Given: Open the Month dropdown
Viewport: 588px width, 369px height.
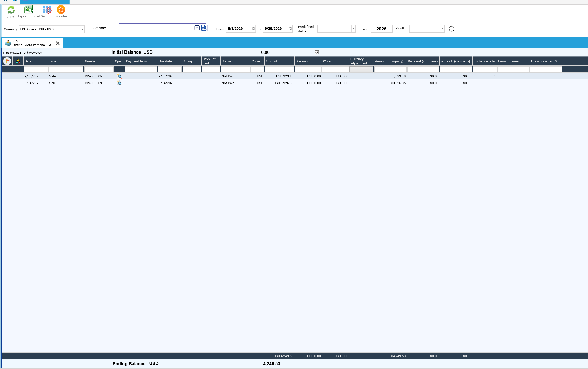Looking at the screenshot, I should click(x=442, y=29).
